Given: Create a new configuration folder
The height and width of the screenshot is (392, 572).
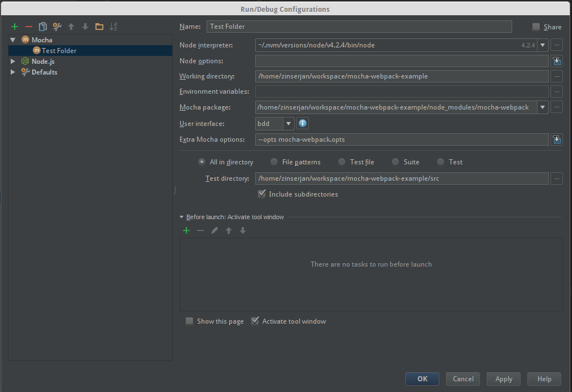Looking at the screenshot, I should coord(98,26).
